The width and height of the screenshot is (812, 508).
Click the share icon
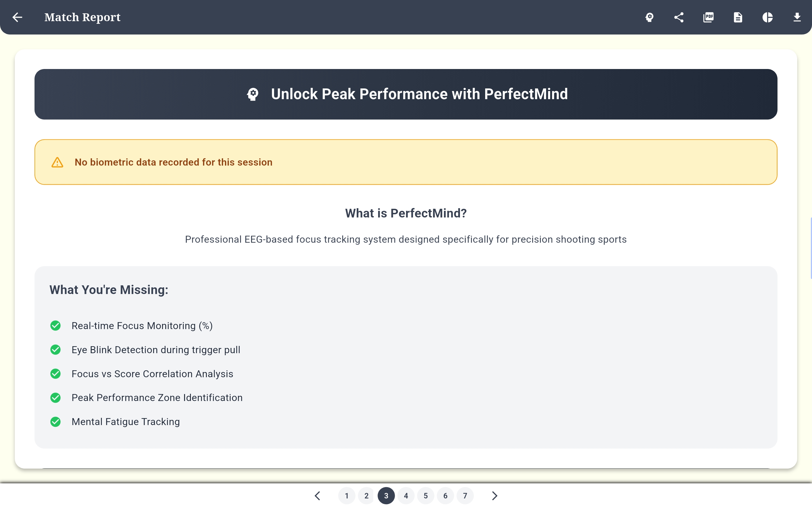coord(679,17)
